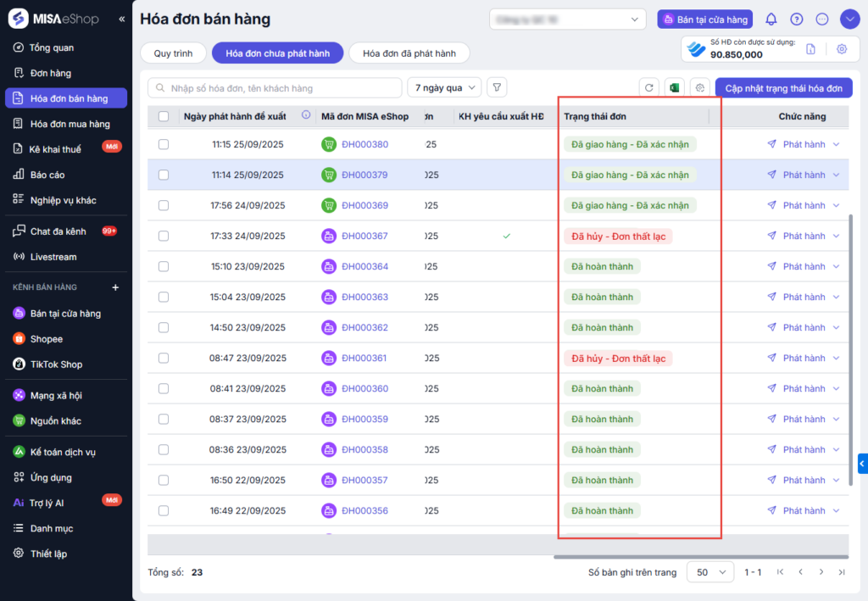The width and height of the screenshot is (868, 601).
Task: Collapse the sidebar with the double-arrow icon
Action: pyautogui.click(x=122, y=19)
